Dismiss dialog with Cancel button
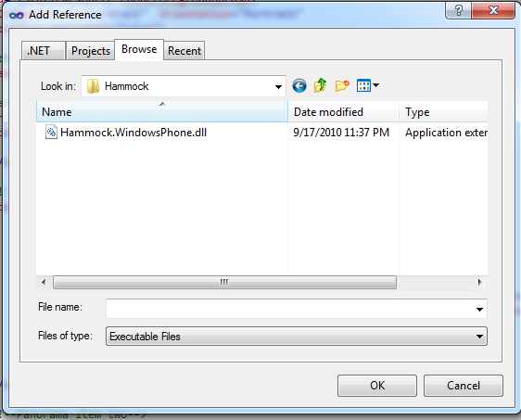521x420 pixels. pos(464,386)
